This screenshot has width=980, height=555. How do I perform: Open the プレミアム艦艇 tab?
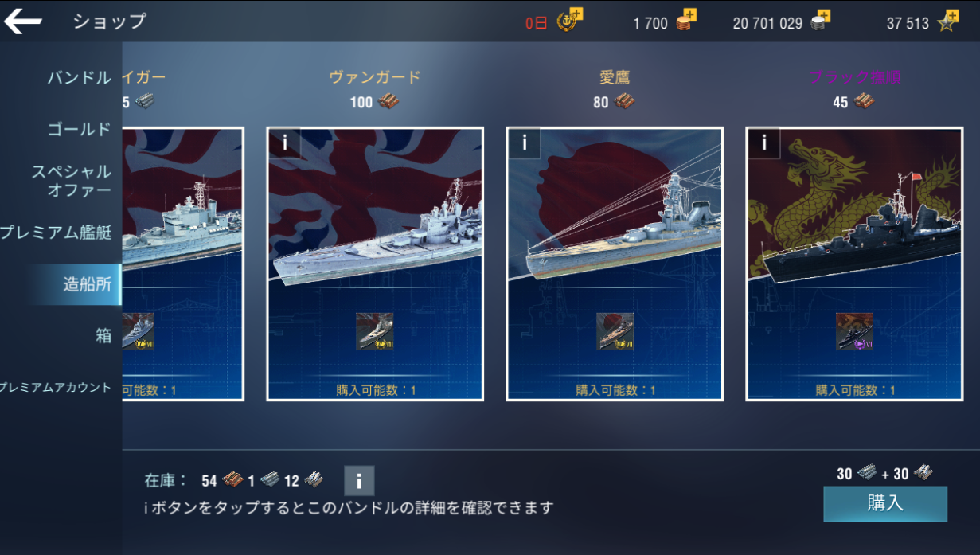coord(56,233)
